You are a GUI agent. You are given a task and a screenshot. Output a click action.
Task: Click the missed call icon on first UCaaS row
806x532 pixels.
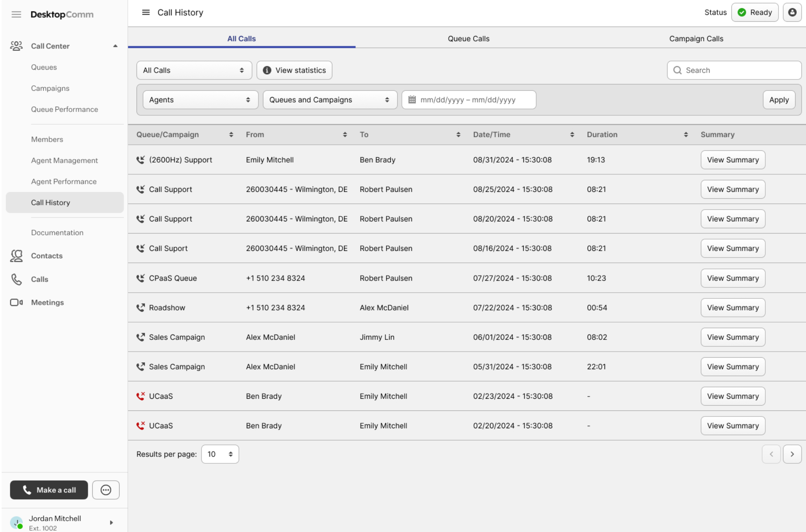point(141,396)
